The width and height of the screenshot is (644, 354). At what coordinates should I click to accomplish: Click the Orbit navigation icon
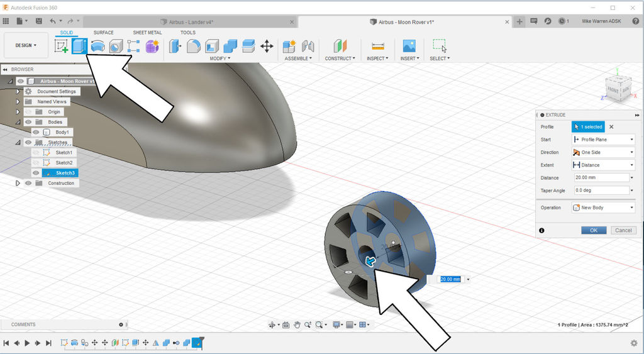[x=272, y=325]
